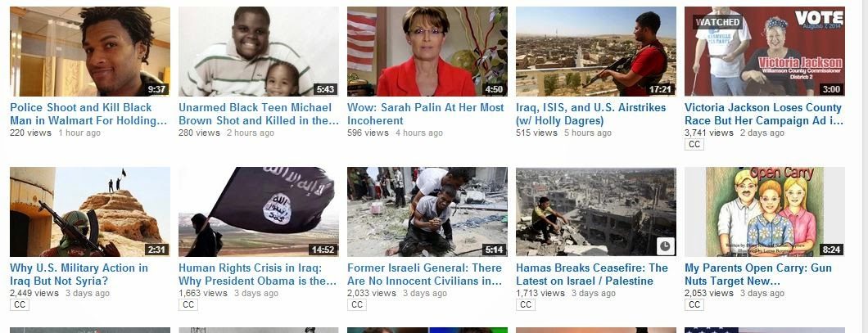Screen dimensions: 868x333
Task: Click the Sarah Palin video thumbnail
Action: pyautogui.click(x=427, y=52)
